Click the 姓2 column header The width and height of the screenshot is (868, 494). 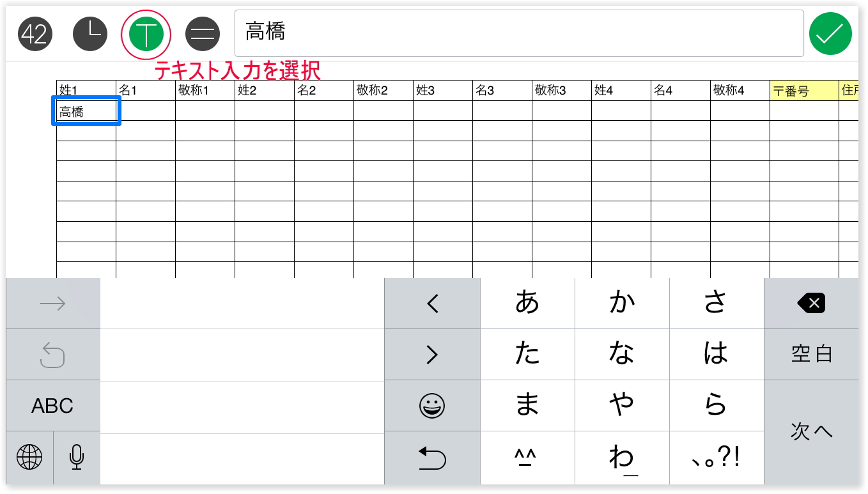click(265, 91)
